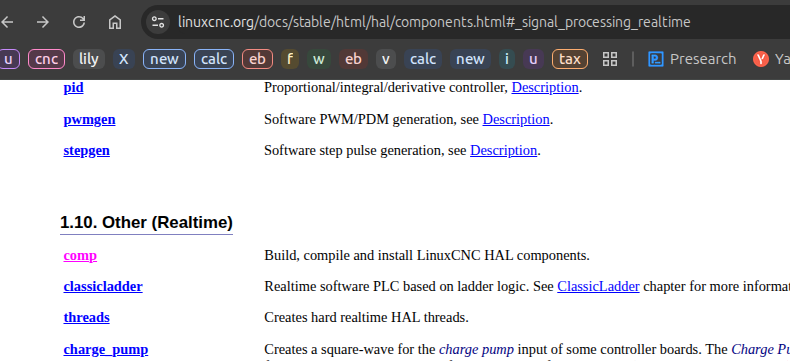Click text 'Software PWM/PDM generation, see'
Image resolution: width=790 pixels, height=361 pixels.
(x=371, y=120)
